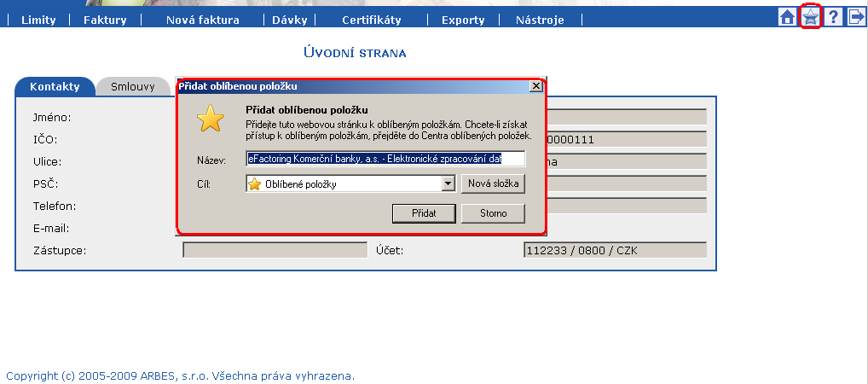Click the Nová složka button
This screenshot has width=868, height=384.
(x=493, y=183)
